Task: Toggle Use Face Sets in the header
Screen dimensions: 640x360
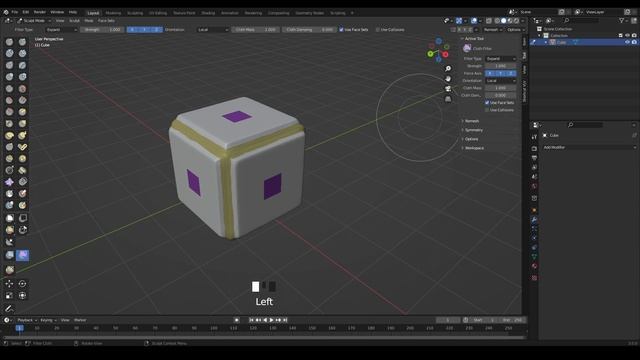Action: click(x=342, y=30)
